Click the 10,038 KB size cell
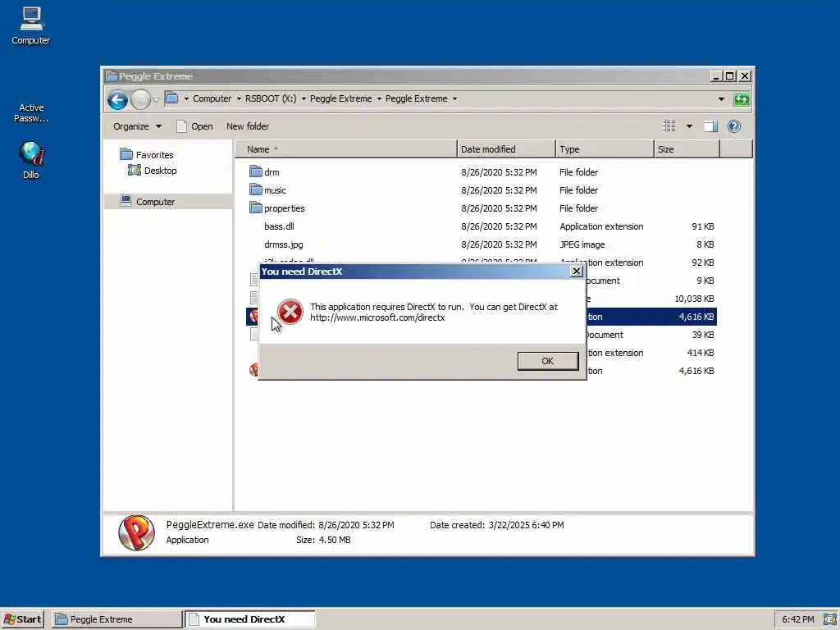The image size is (840, 630). click(x=694, y=299)
